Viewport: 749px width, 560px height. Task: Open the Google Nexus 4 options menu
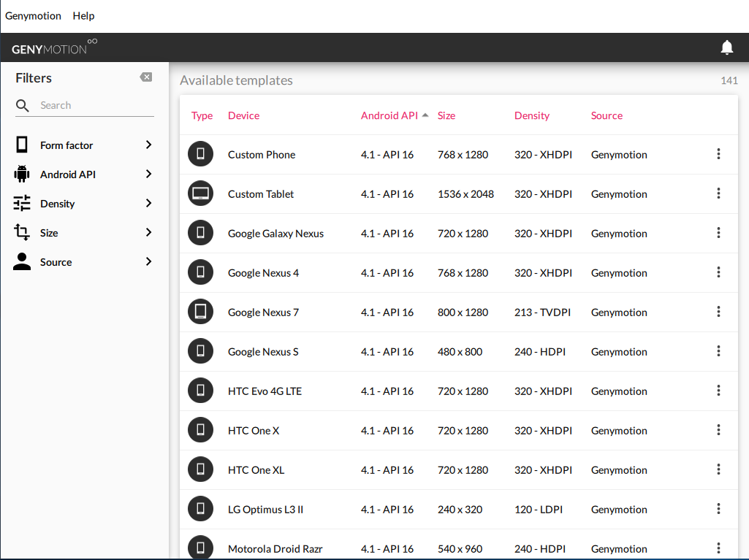(x=718, y=272)
